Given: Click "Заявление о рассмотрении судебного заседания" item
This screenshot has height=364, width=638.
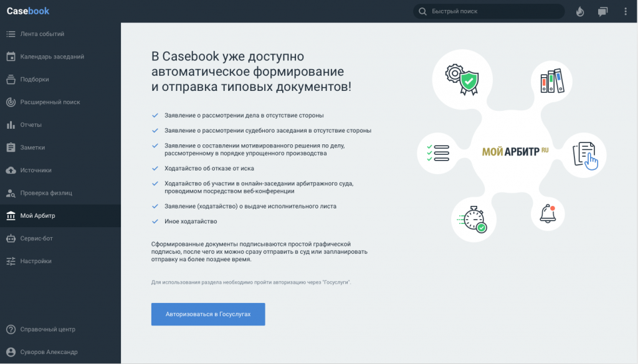Looking at the screenshot, I should coord(268,131).
